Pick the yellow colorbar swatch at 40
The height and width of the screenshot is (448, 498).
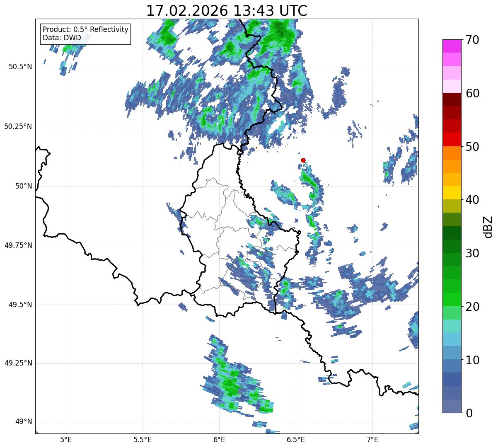pos(452,193)
